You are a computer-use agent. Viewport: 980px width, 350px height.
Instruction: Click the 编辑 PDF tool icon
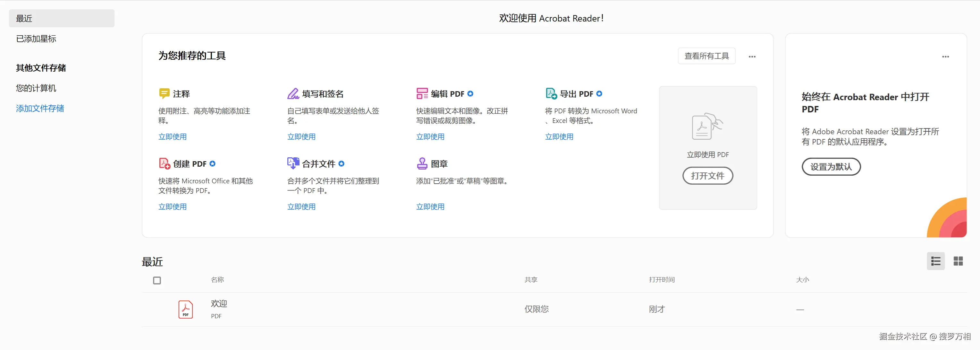click(422, 93)
